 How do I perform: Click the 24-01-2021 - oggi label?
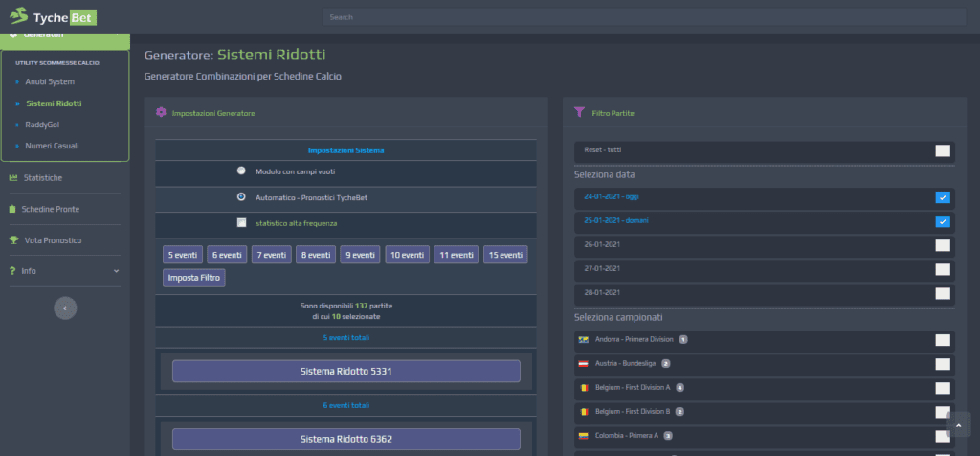[x=612, y=197]
